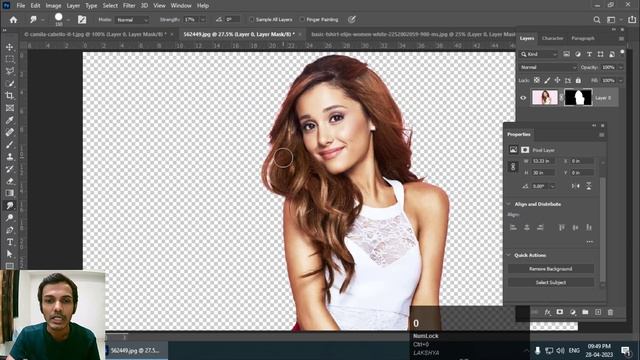Toggle lock transparent pixels
Viewport: 640px width, 360px height.
coord(537,80)
